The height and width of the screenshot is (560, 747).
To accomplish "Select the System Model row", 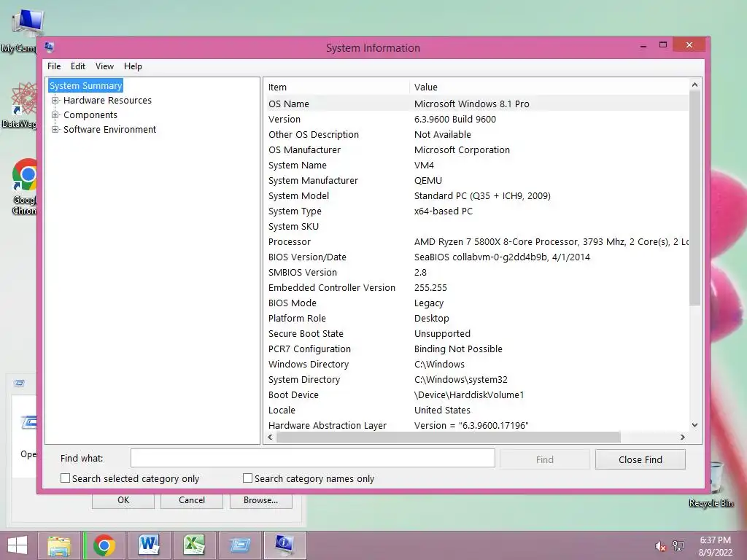I will coord(476,195).
